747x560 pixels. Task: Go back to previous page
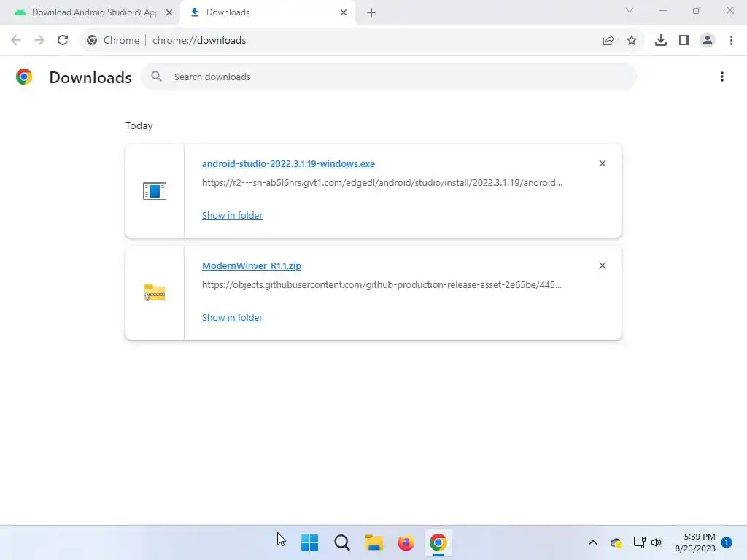click(x=16, y=41)
